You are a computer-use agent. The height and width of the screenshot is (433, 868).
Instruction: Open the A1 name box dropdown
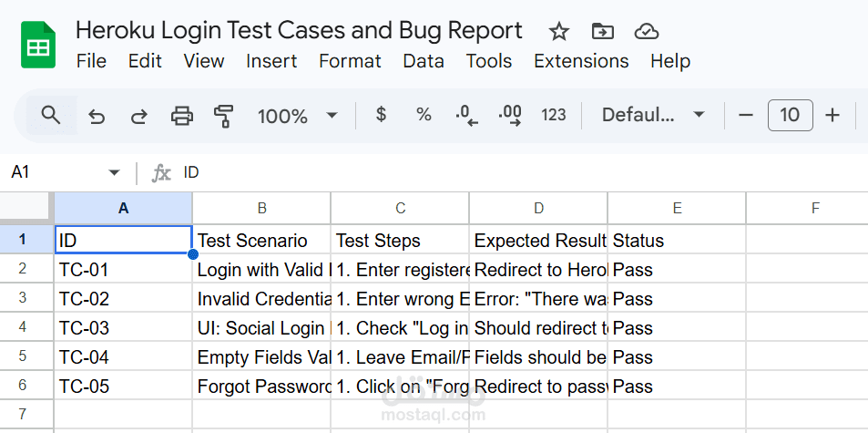click(x=114, y=172)
